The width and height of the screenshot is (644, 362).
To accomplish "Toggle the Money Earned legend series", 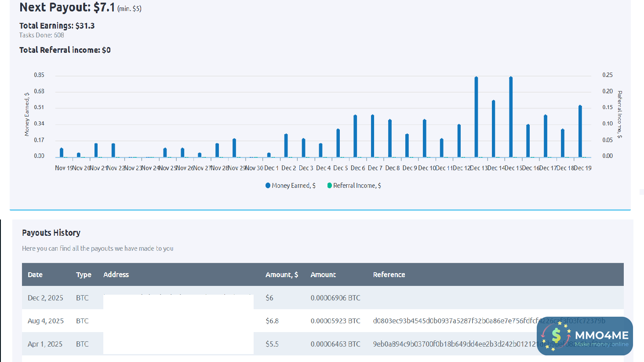I will (291, 186).
